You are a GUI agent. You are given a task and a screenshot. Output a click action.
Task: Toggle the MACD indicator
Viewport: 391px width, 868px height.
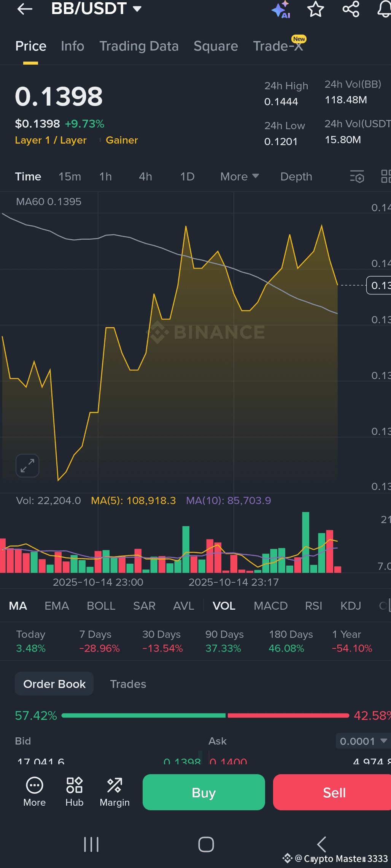coord(271,606)
